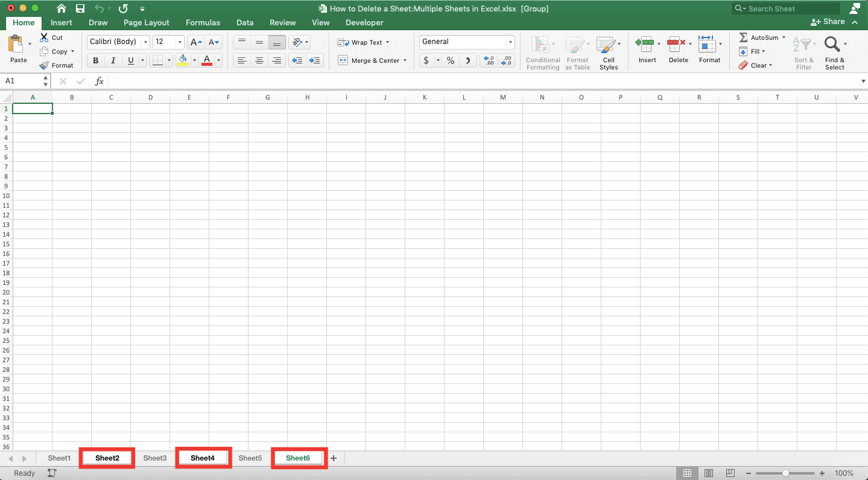Select the Sheet4 tab
Viewport: 868px width, 480px height.
point(203,458)
